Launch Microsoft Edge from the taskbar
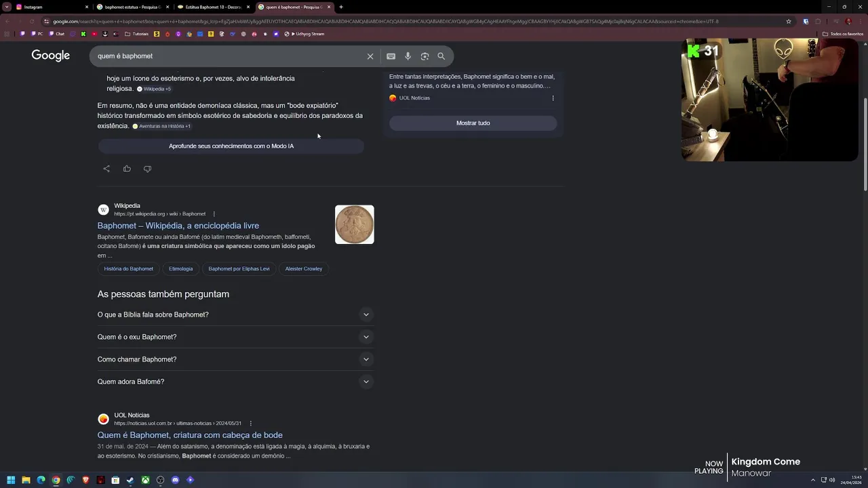This screenshot has width=868, height=488. coord(41,480)
